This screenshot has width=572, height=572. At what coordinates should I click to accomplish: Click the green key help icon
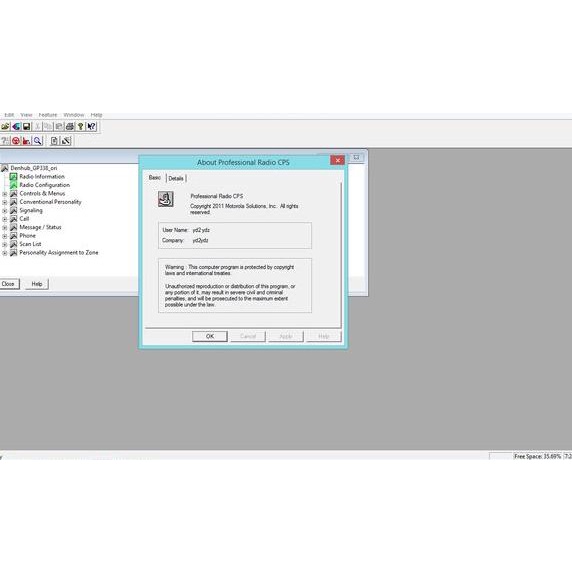[80, 127]
